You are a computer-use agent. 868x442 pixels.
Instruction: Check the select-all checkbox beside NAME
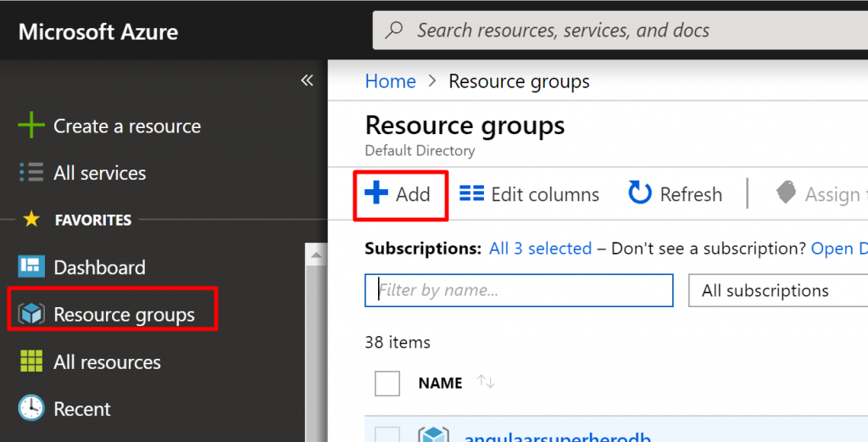pos(387,383)
